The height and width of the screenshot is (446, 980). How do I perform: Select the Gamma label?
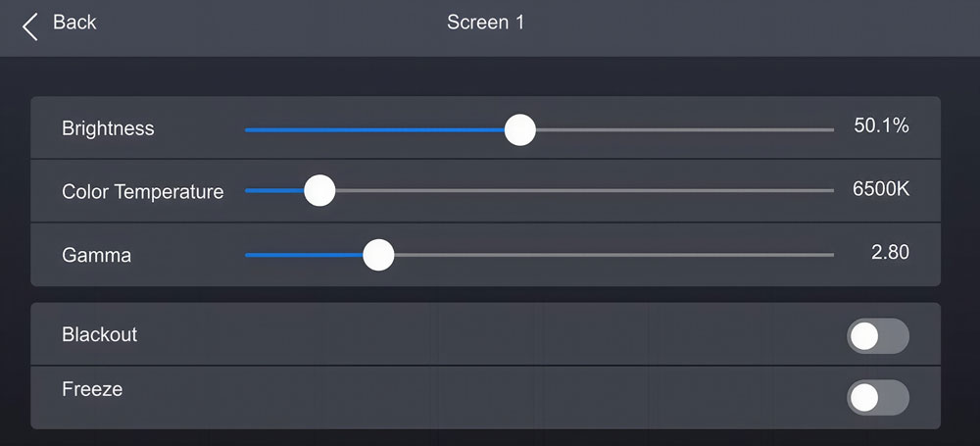point(96,255)
